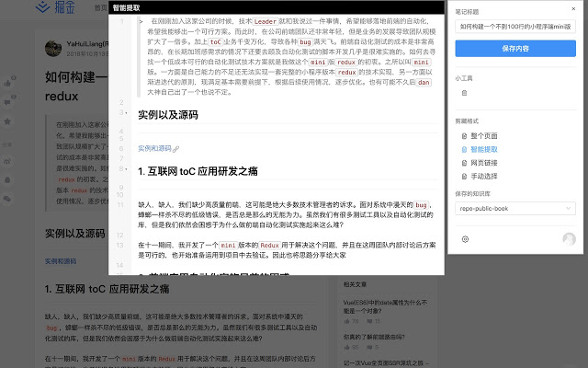Select 智能提取 clipping format
The width and height of the screenshot is (588, 368).
tap(485, 148)
